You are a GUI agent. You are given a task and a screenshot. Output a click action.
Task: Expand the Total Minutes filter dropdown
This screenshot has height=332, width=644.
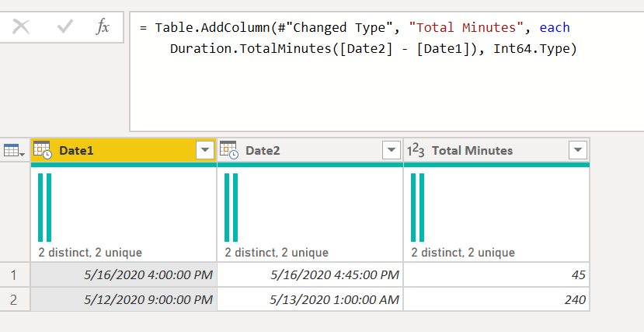click(577, 151)
